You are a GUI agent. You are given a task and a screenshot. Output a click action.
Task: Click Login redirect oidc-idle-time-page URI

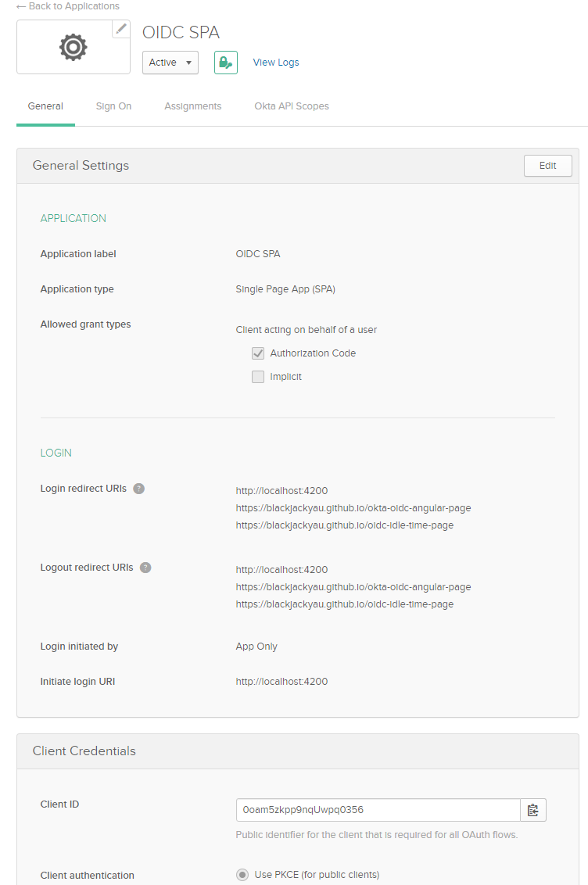(345, 525)
